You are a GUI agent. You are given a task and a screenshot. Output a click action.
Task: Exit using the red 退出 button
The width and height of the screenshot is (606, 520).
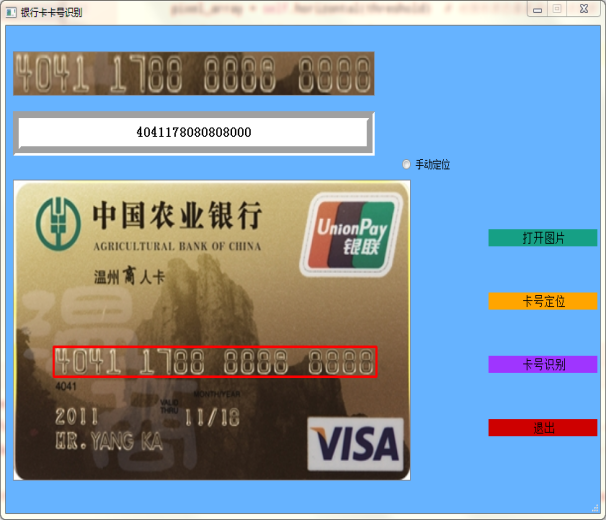click(543, 428)
